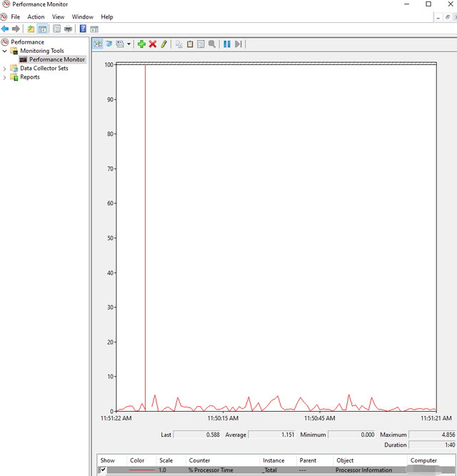The height and width of the screenshot is (476, 457).
Task: Click the Minimum value field 0.000
Action: (x=351, y=435)
